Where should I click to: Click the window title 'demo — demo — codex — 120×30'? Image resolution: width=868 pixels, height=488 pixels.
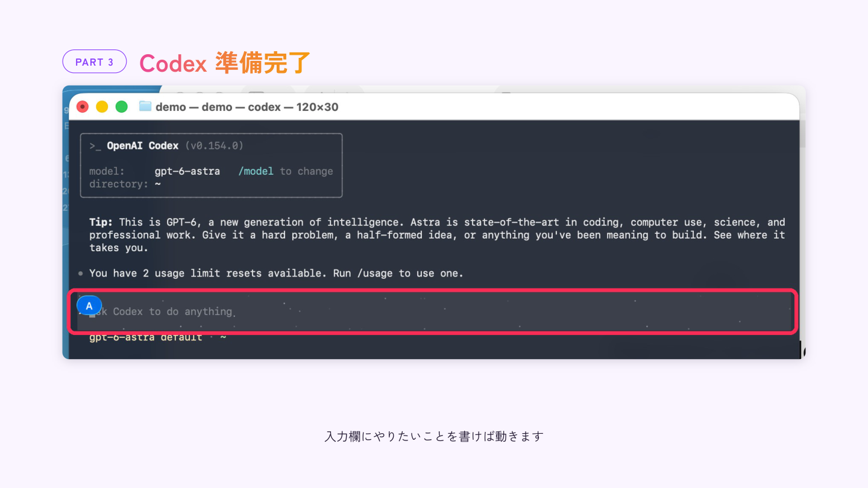click(x=247, y=107)
